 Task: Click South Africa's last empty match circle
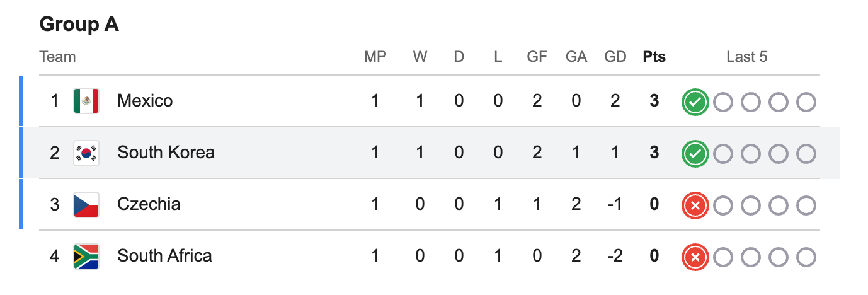tap(806, 257)
